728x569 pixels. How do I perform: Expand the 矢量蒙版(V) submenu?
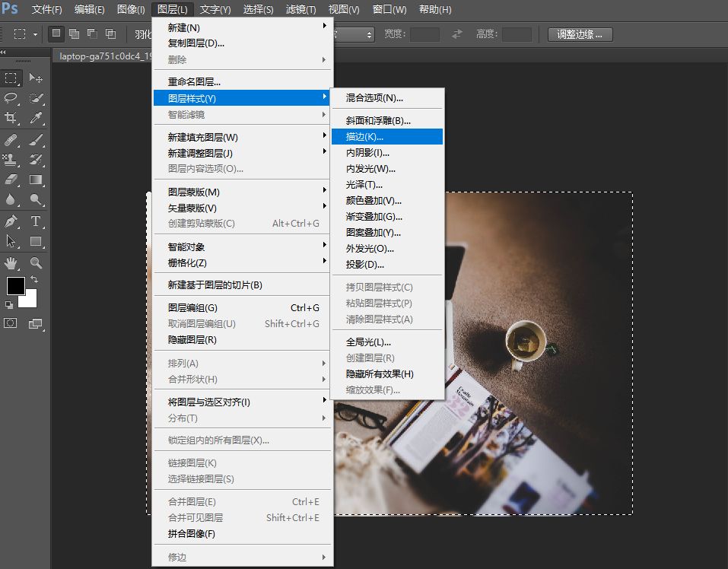pos(243,208)
